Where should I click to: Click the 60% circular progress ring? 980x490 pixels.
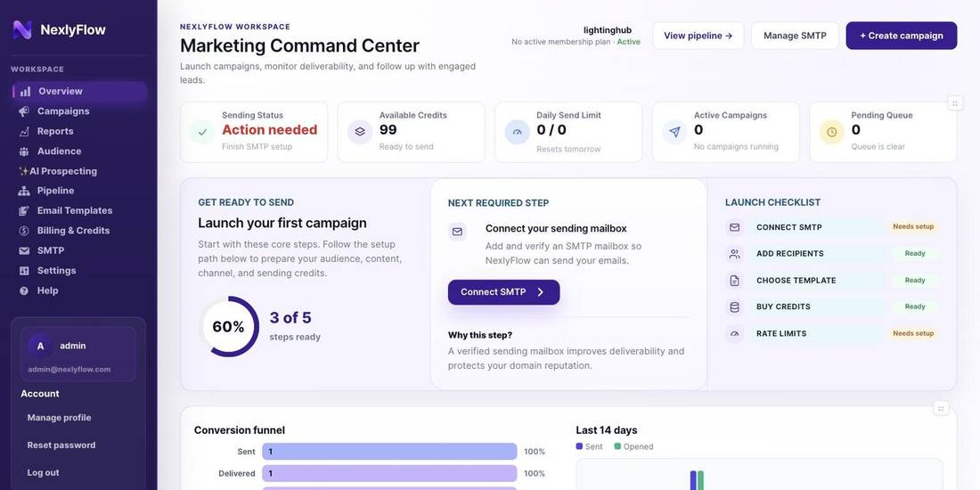[x=229, y=327]
